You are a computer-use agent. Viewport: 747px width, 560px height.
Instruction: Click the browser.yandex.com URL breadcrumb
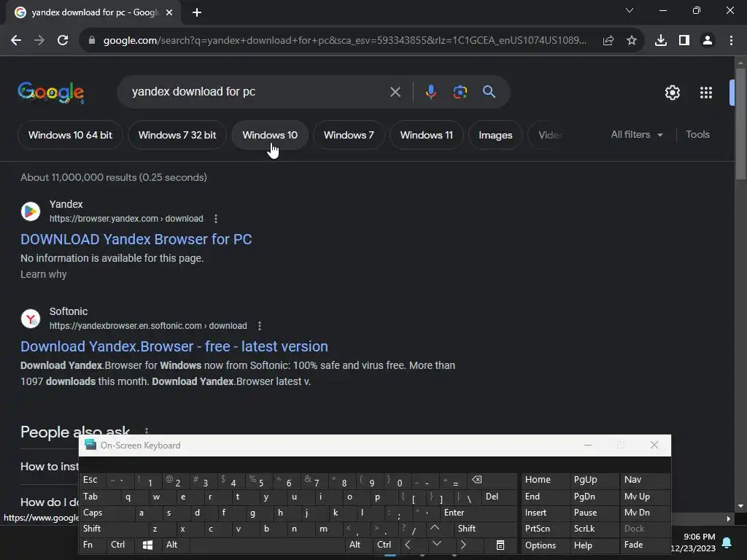tap(126, 219)
